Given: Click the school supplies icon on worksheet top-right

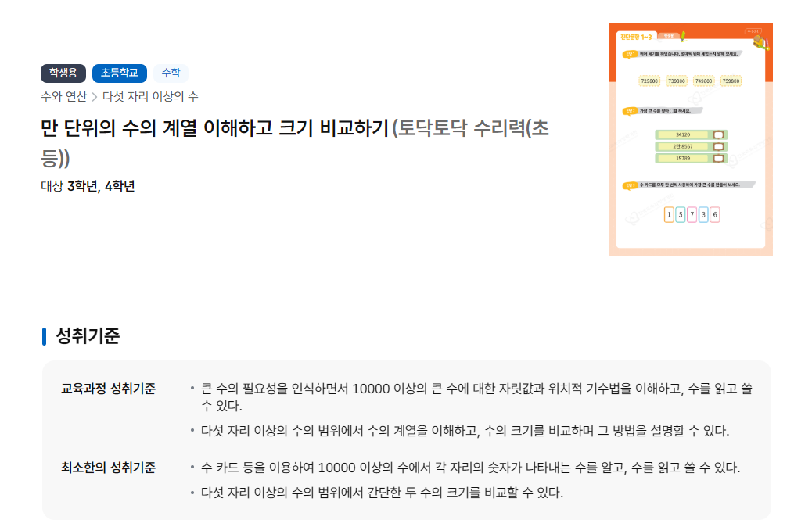Looking at the screenshot, I should tap(757, 41).
